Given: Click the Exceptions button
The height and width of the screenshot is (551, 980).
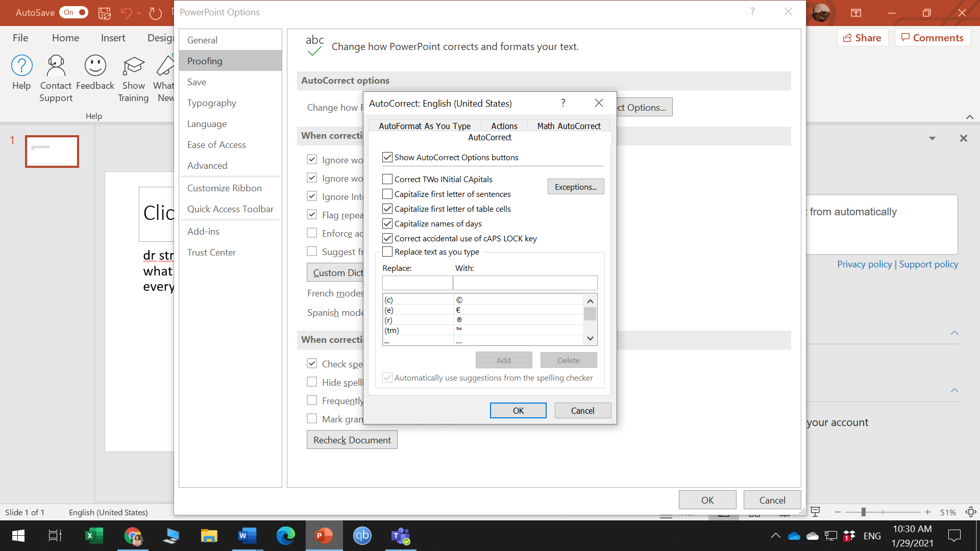Looking at the screenshot, I should (576, 186).
